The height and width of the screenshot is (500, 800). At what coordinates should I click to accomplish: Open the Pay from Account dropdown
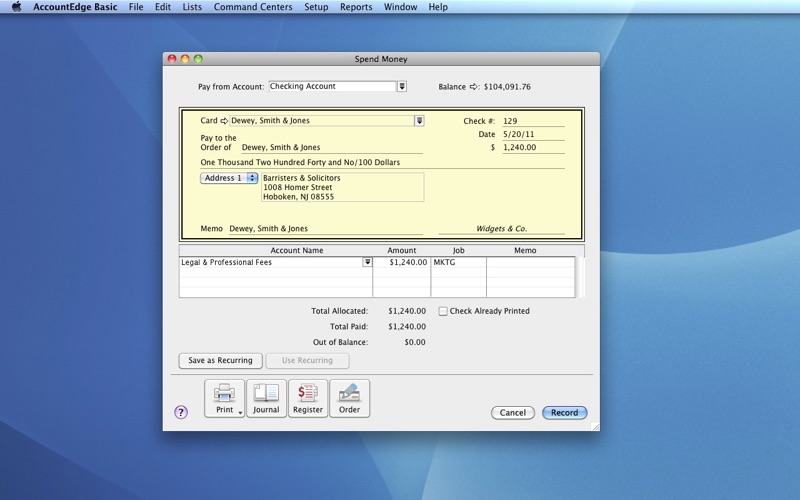(x=402, y=86)
